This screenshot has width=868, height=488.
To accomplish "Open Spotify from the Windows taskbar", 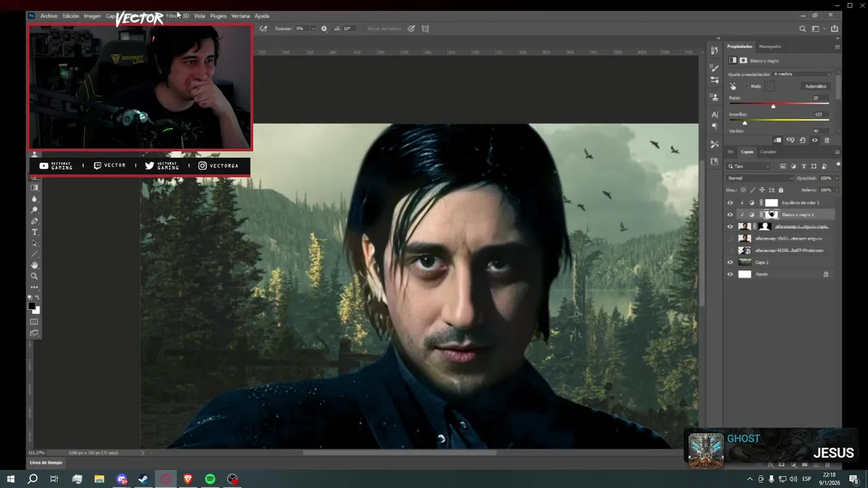I will tap(210, 479).
